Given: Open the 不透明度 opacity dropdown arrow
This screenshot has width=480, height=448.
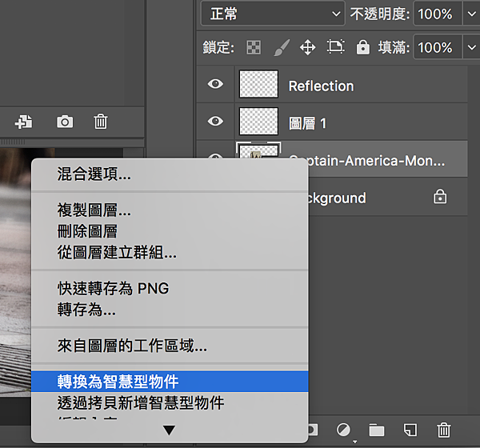Looking at the screenshot, I should point(472,14).
